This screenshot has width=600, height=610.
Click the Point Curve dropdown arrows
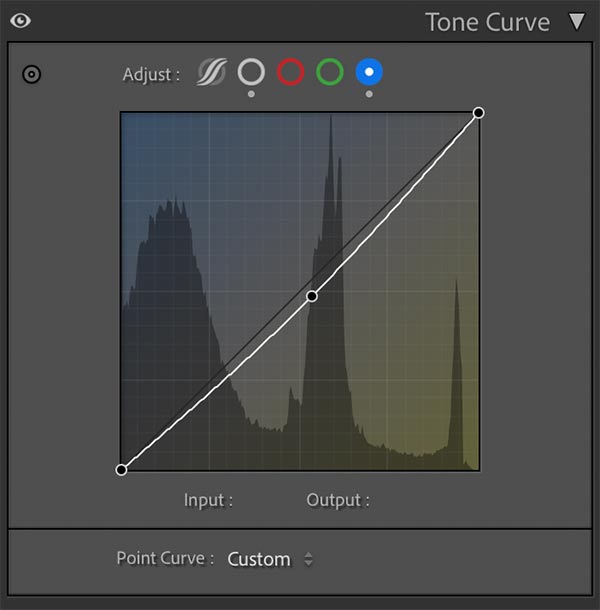click(x=309, y=559)
